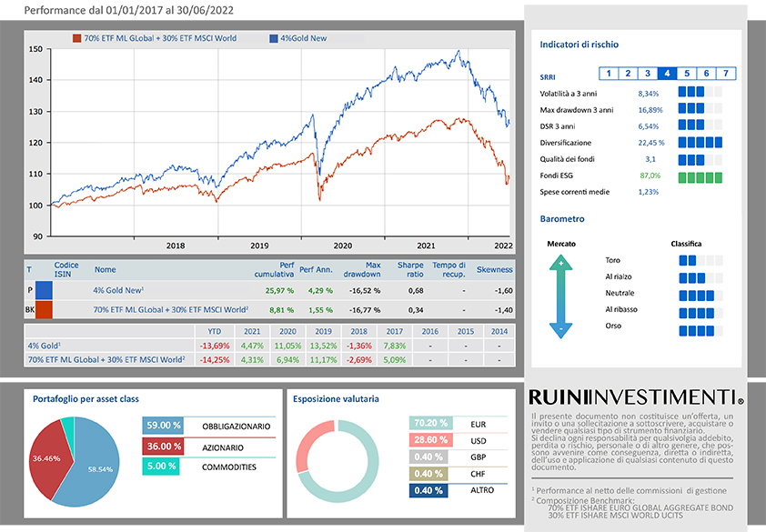Click the 0.40 % badge beside CHF

tap(428, 474)
